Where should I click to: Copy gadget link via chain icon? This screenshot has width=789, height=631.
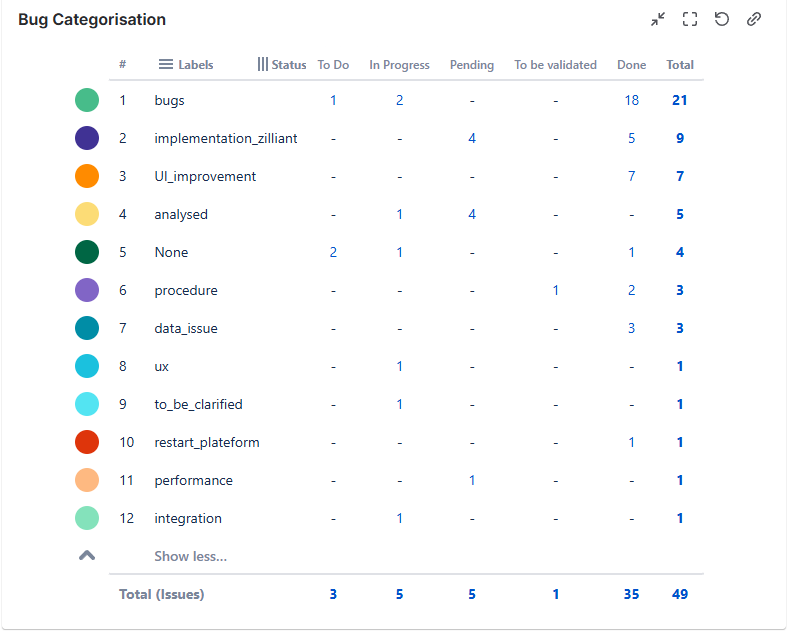tap(754, 19)
